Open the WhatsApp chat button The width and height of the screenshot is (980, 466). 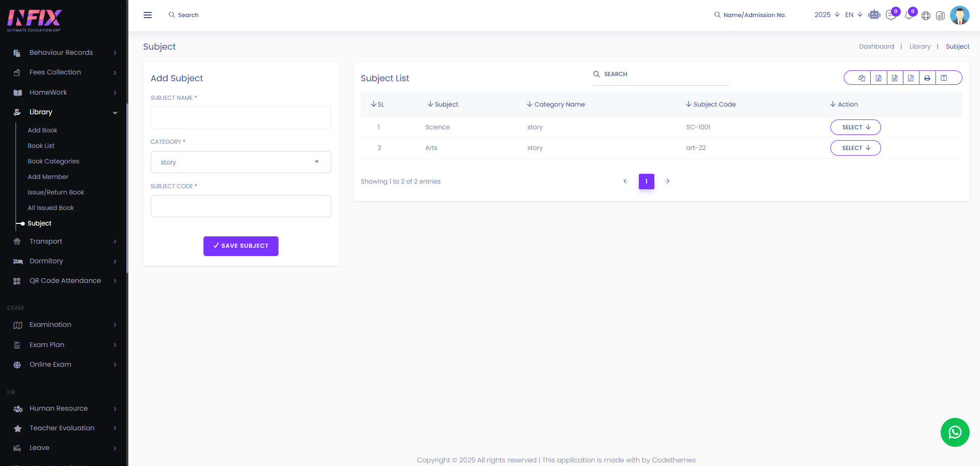[x=955, y=432]
